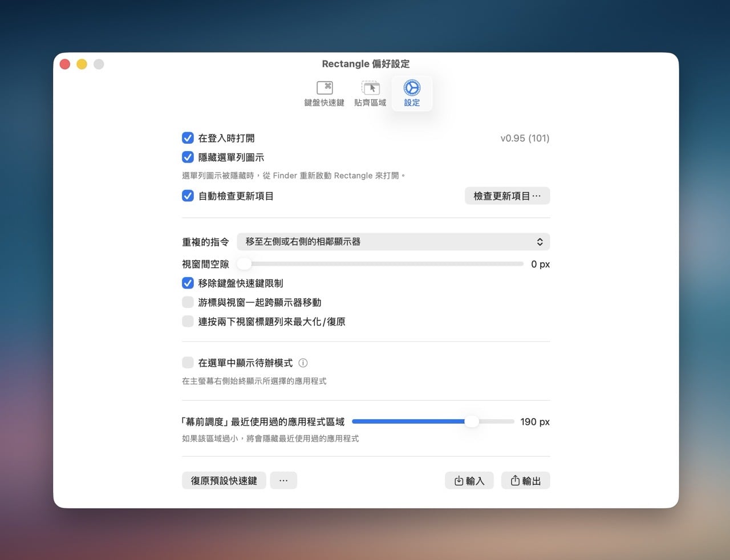This screenshot has width=730, height=560.
Task: Open the 鍵盤快速鍵 keyboard shortcuts tab
Action: (x=324, y=94)
